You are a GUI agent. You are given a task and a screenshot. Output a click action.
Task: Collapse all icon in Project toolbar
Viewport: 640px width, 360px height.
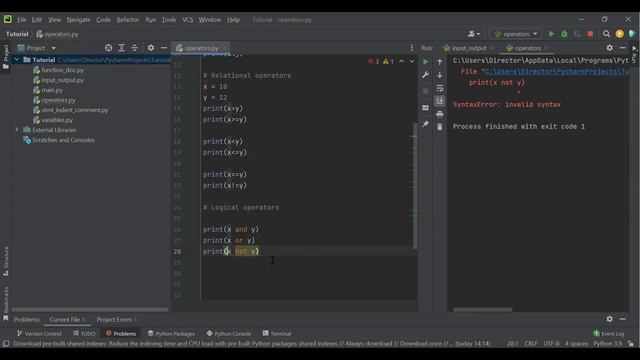[x=134, y=48]
